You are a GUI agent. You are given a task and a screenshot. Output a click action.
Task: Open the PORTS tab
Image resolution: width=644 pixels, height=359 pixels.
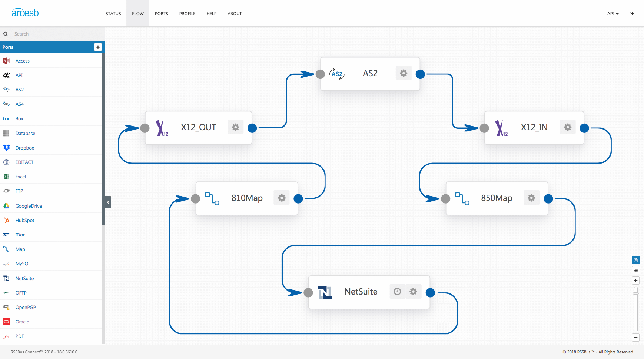[x=162, y=14]
